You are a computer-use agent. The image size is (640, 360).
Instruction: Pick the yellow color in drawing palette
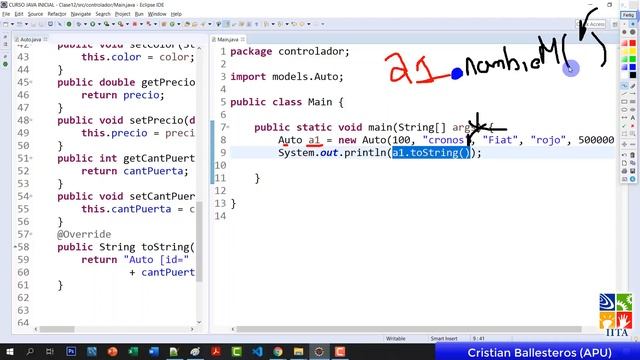pos(633,51)
